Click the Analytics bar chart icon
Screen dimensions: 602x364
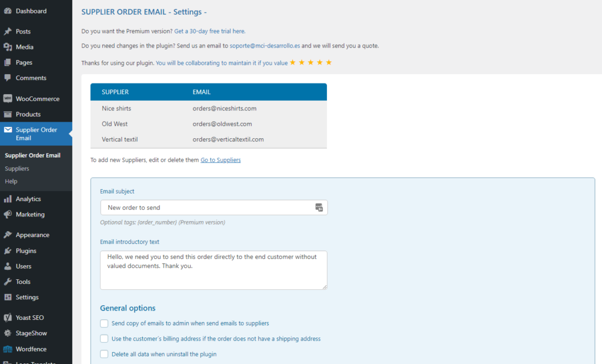pyautogui.click(x=8, y=199)
